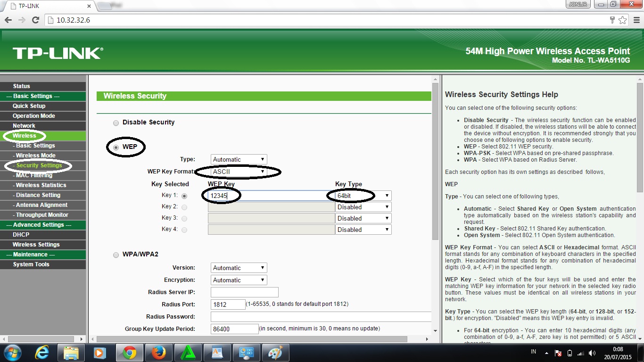The image size is (644, 362).
Task: Open the Key 4 Key Type dropdown
Action: [363, 230]
